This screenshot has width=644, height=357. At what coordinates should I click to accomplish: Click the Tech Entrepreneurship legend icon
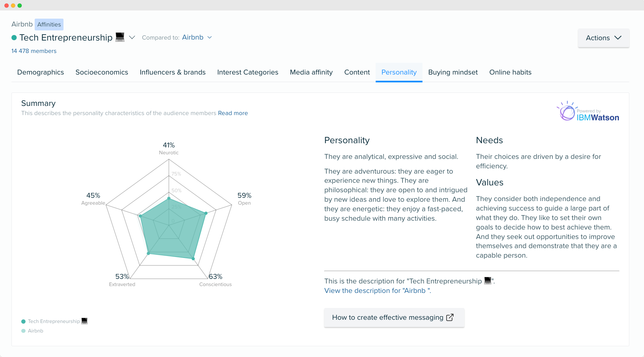[x=23, y=321]
